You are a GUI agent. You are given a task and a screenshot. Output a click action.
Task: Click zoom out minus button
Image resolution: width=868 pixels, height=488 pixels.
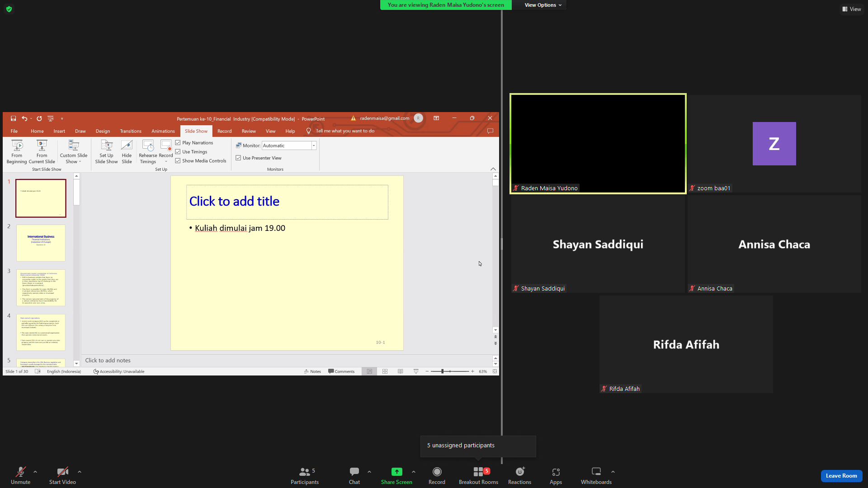427,371
